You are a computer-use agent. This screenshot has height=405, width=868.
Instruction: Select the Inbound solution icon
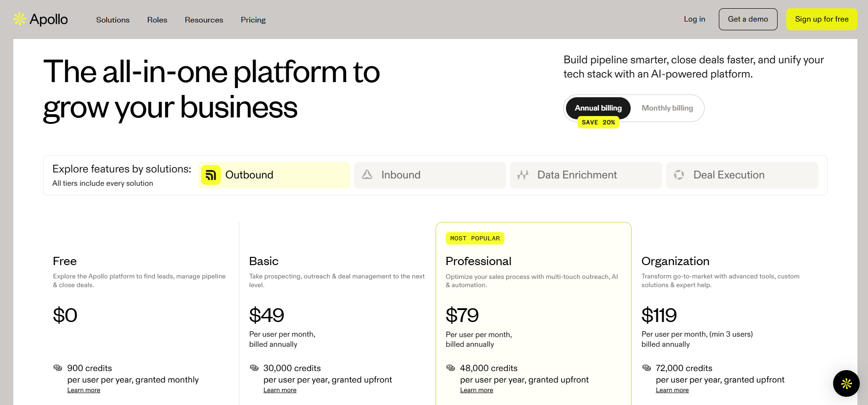click(367, 175)
